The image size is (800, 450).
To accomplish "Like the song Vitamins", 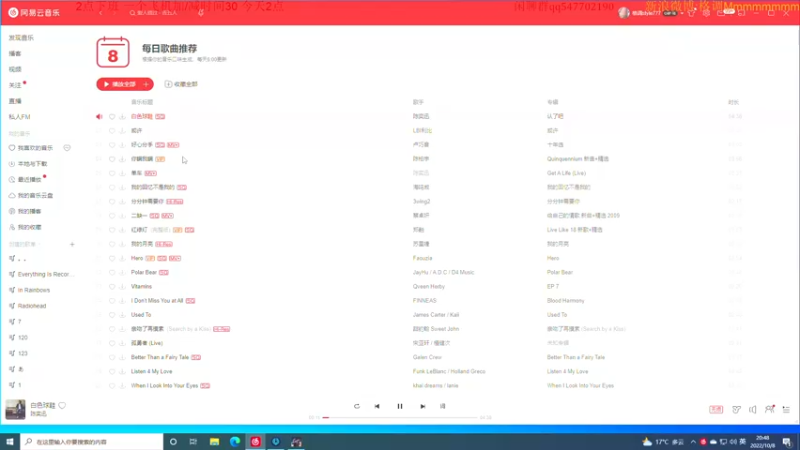I will (112, 287).
